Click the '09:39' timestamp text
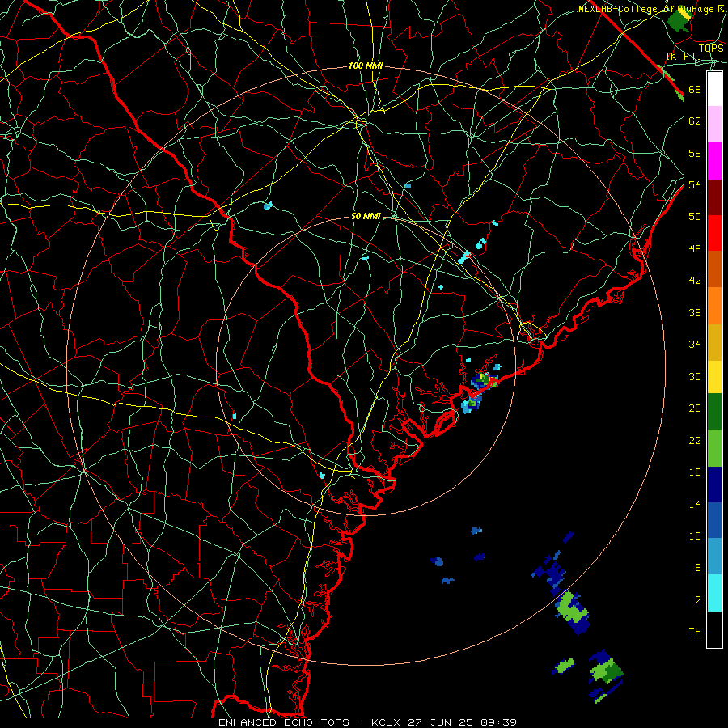 click(498, 722)
